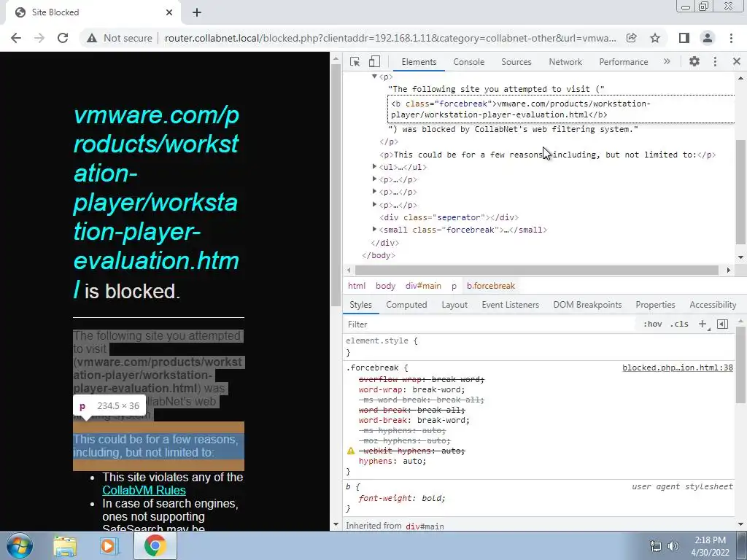Edit the word-wrap: break-word declaration
Image resolution: width=747 pixels, height=560 pixels.
(x=411, y=389)
